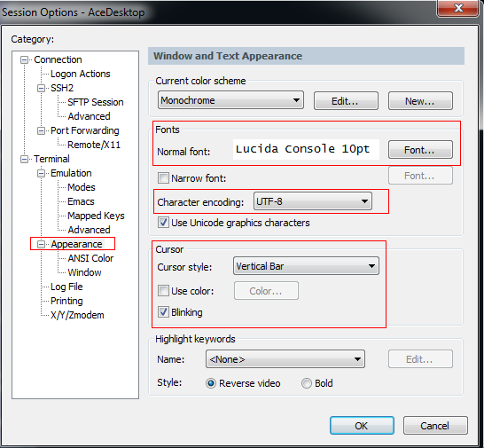Screen dimensions: 484x448
Task: Uncheck Use Unicode graphics characters
Action: coord(163,223)
